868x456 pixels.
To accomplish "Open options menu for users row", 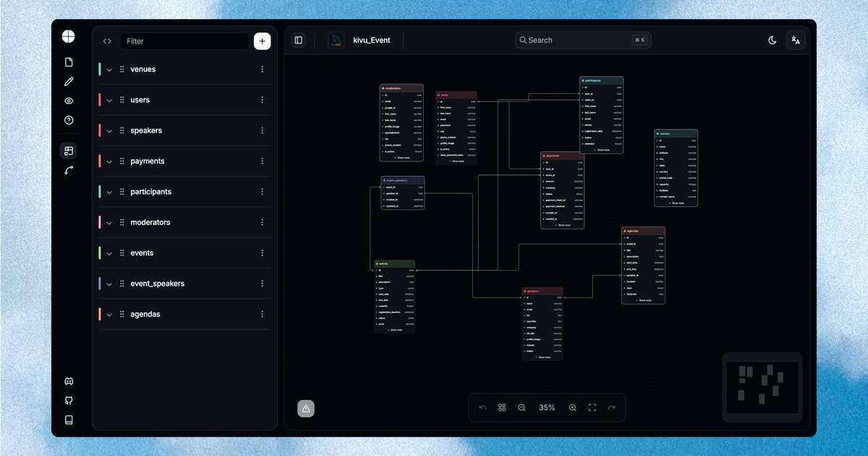I will tap(263, 100).
